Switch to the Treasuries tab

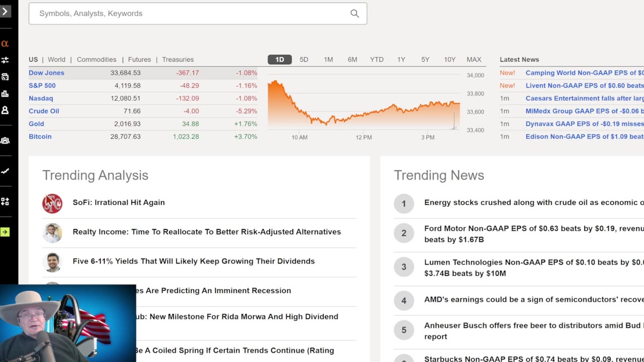pos(178,59)
